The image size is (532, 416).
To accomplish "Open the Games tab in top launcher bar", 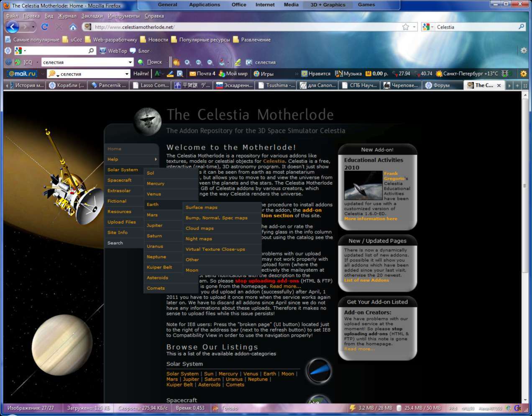I will [x=366, y=5].
